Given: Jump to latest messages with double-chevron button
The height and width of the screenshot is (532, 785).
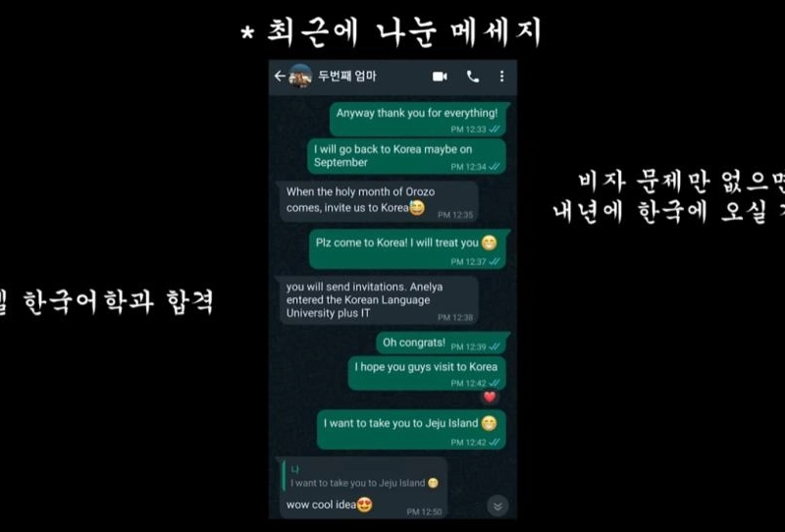Looking at the screenshot, I should click(497, 505).
